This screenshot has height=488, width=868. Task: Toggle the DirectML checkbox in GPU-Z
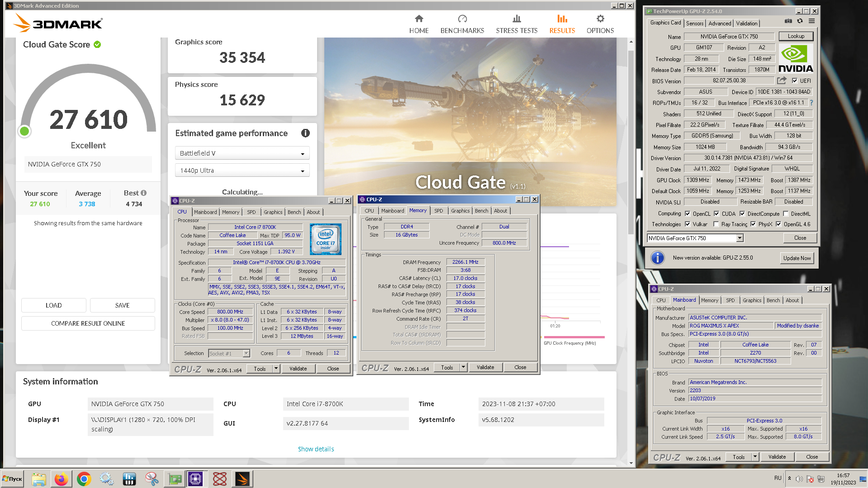pyautogui.click(x=786, y=213)
